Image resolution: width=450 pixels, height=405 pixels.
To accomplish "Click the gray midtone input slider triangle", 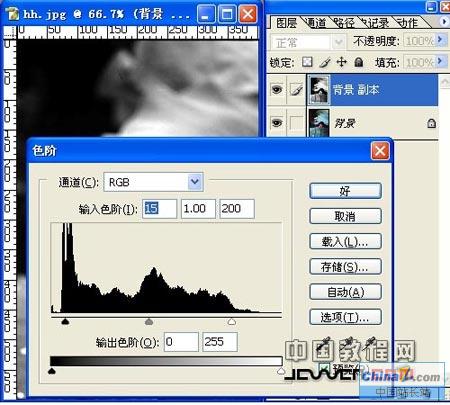I will click(x=149, y=321).
